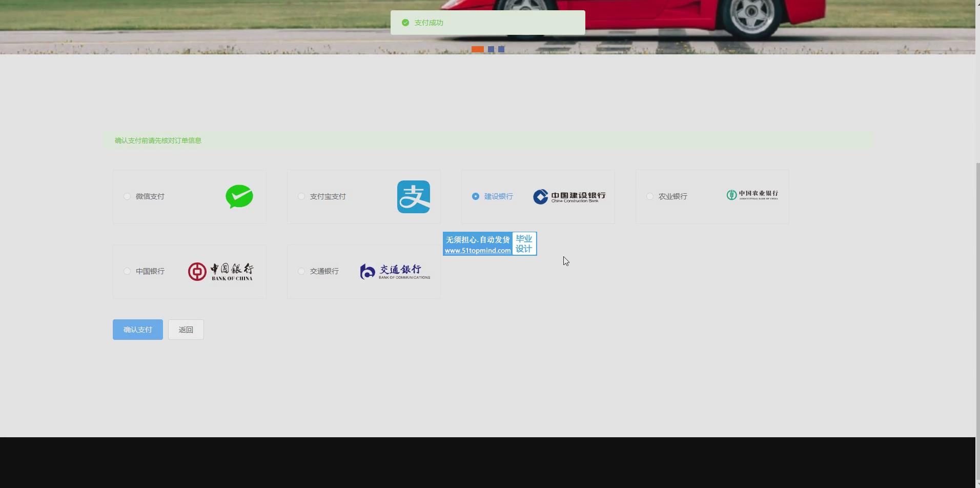Click the Agricultural Bank of China logo
The height and width of the screenshot is (488, 980).
pyautogui.click(x=752, y=195)
